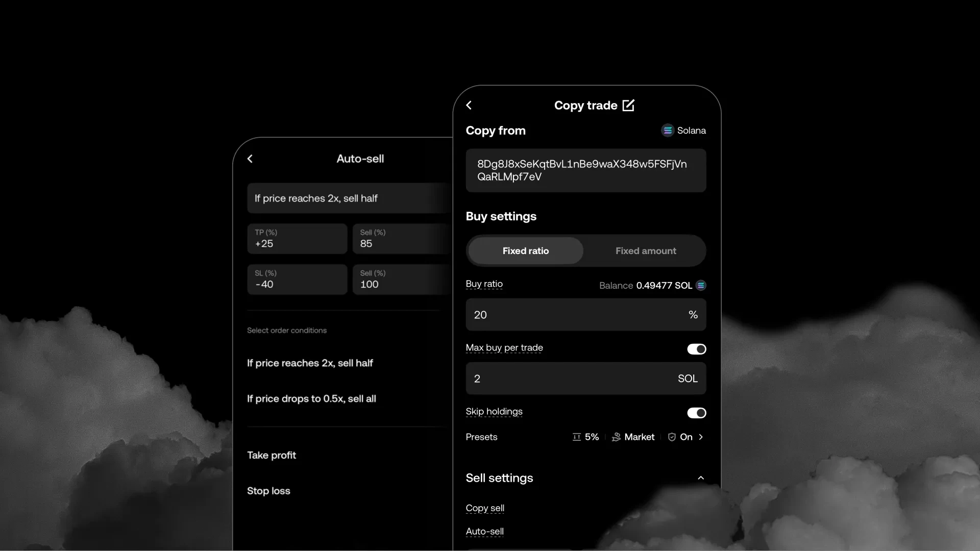Tap the Sell settings heading

tap(499, 478)
